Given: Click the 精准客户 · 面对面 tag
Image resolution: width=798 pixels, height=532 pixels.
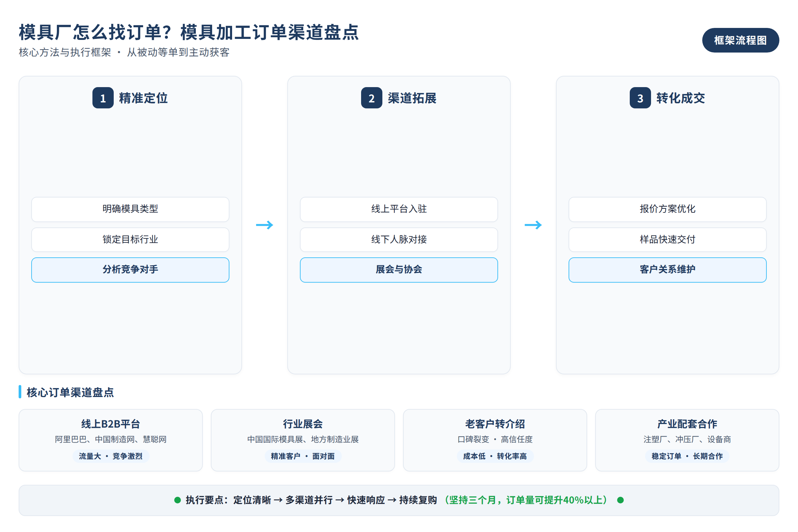Looking at the screenshot, I should pos(303,456).
